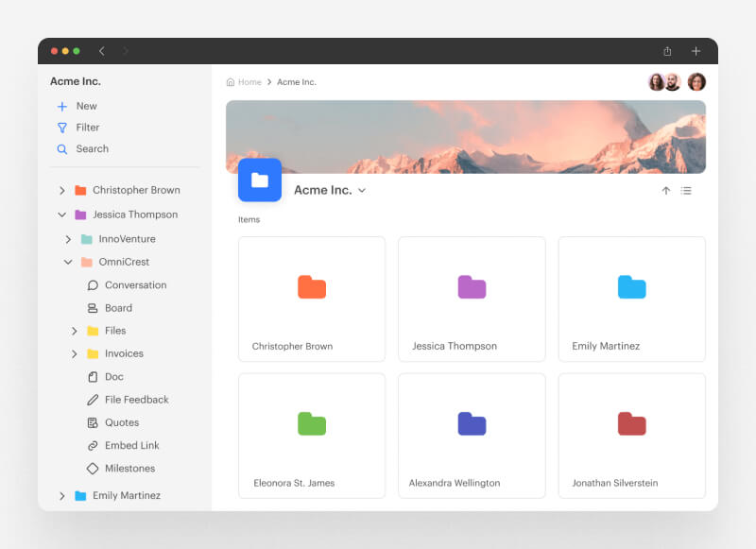
Task: Click "Emily Martinez" card label
Action: point(606,347)
